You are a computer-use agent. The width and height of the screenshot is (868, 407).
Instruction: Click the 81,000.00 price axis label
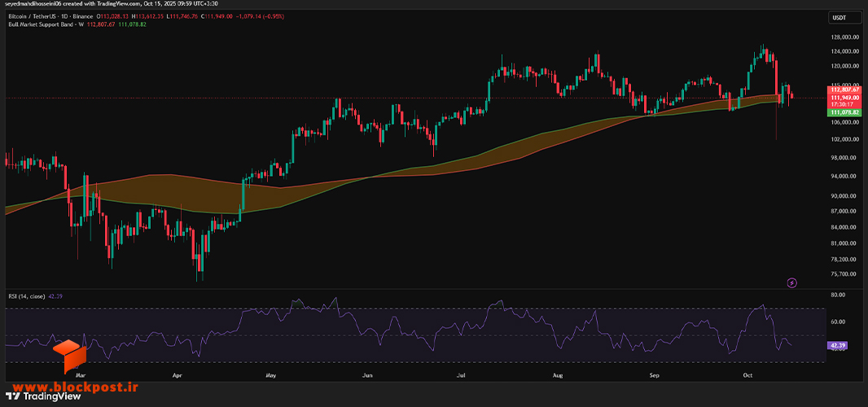(x=843, y=243)
